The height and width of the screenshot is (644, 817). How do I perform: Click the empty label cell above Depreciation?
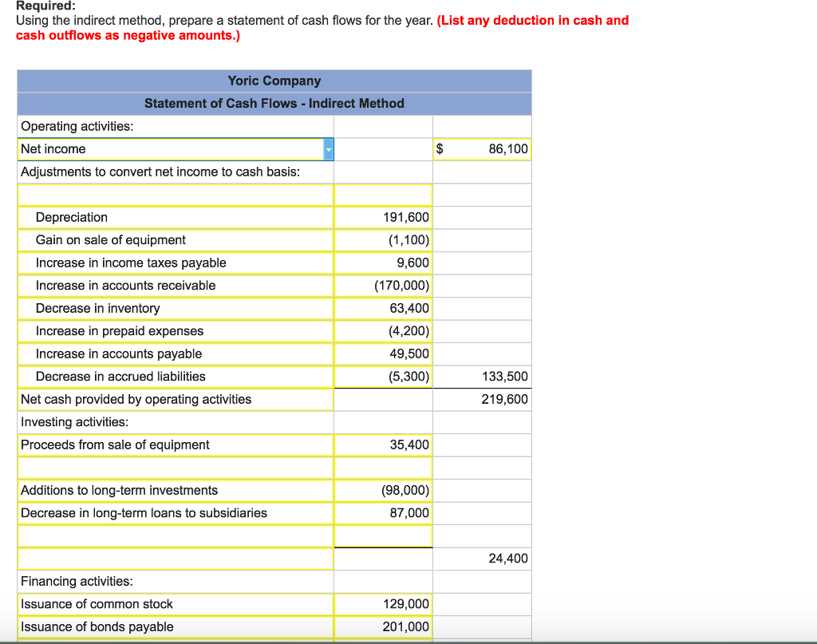point(176,195)
